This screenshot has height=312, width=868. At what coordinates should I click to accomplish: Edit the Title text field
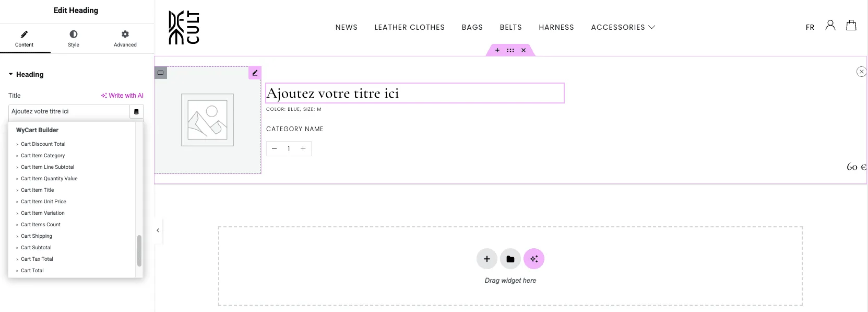click(x=69, y=111)
